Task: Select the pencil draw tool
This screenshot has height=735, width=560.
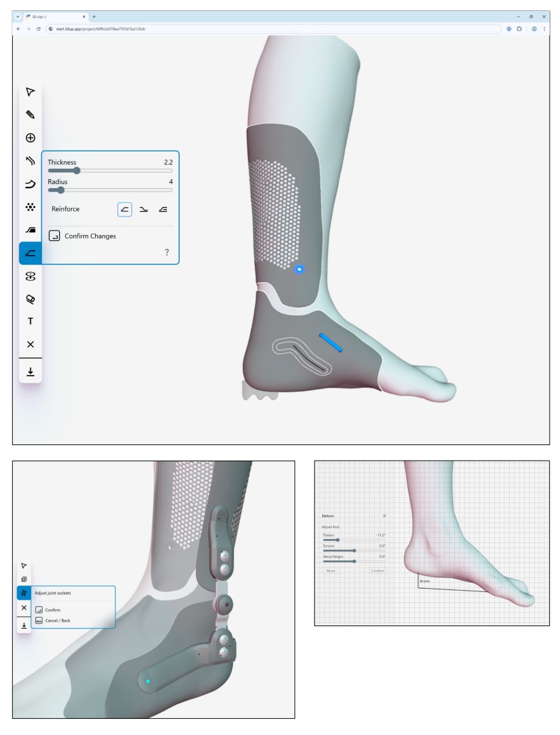Action: tap(30, 115)
